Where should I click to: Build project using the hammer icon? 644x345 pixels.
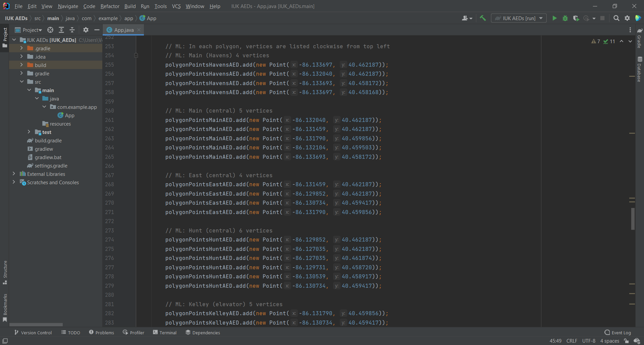[483, 18]
